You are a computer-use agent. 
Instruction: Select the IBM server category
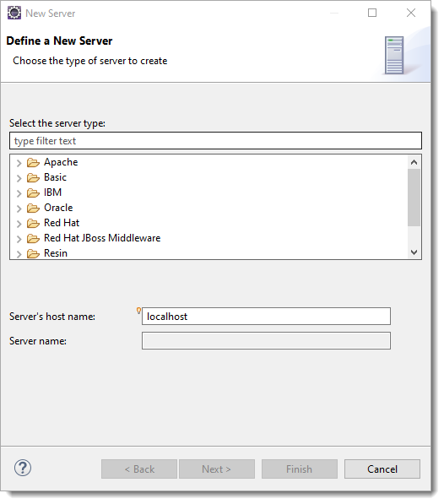pos(52,192)
